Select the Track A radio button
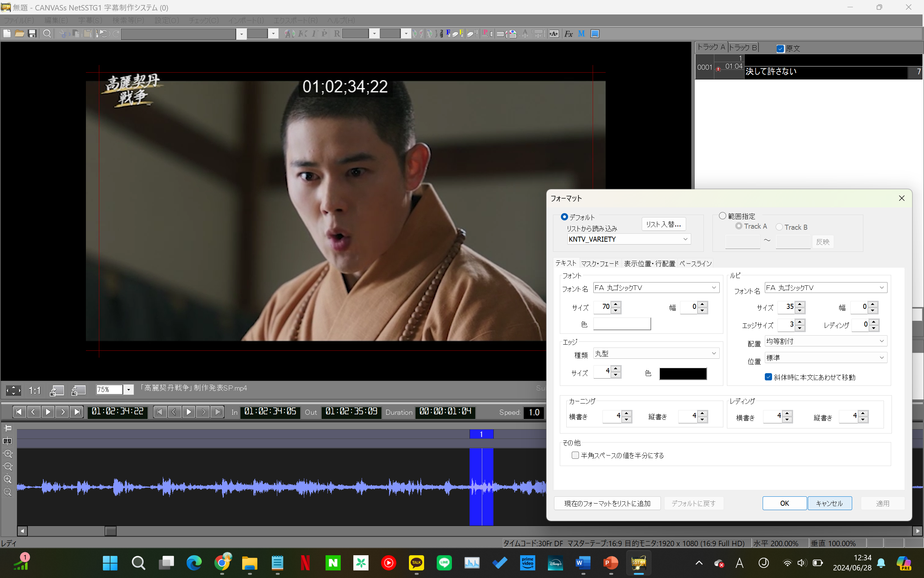924x578 pixels. (x=739, y=226)
